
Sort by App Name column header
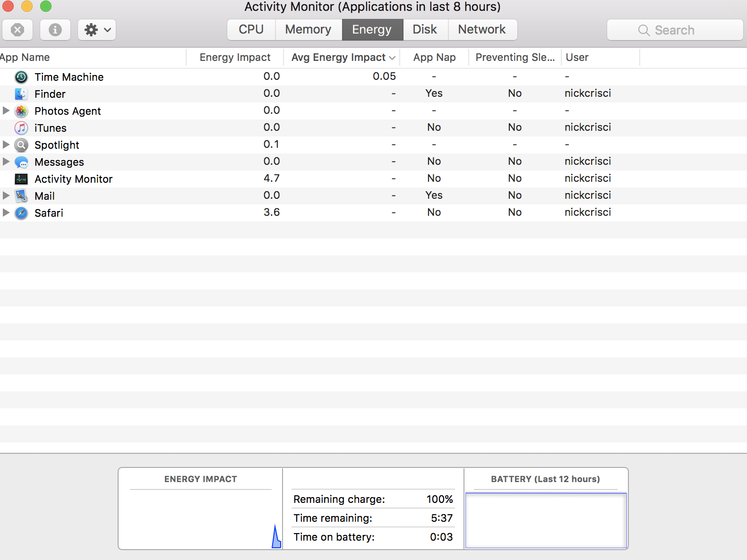(x=93, y=58)
